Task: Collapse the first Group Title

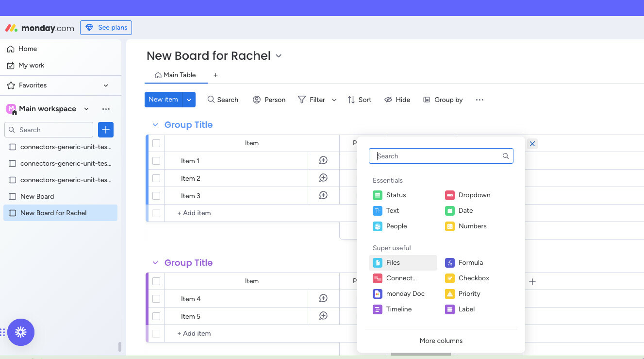Action: click(x=155, y=125)
